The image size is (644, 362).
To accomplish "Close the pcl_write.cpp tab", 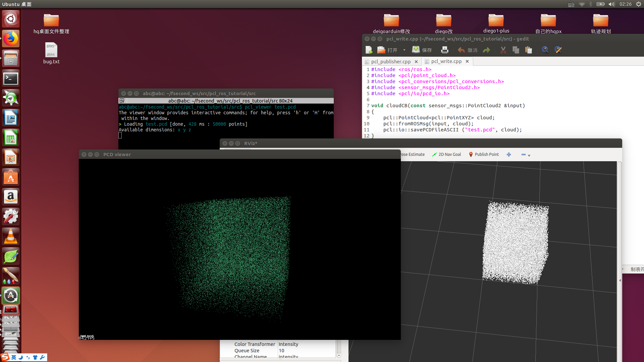I will tap(467, 61).
